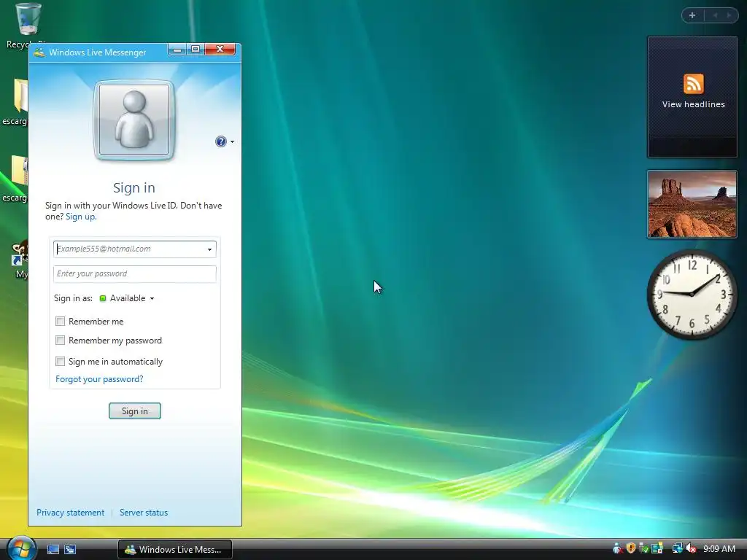Open the Windows Start orb
The width and height of the screenshot is (747, 560).
coord(21,548)
